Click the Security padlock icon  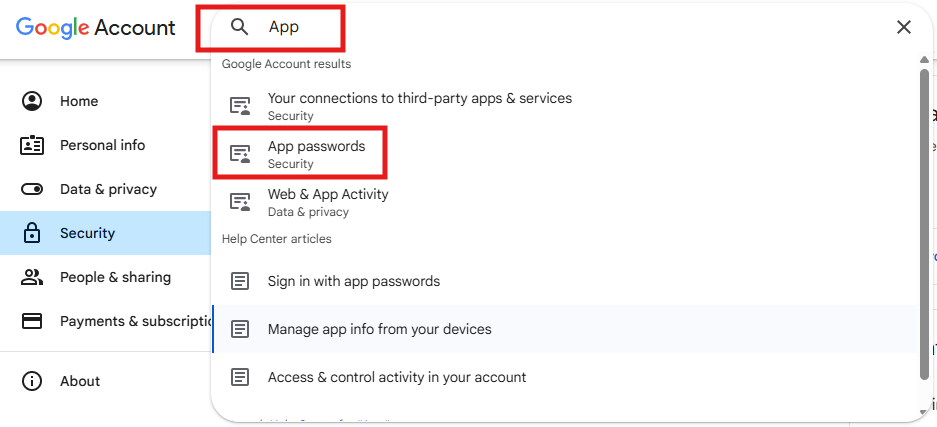coord(32,233)
